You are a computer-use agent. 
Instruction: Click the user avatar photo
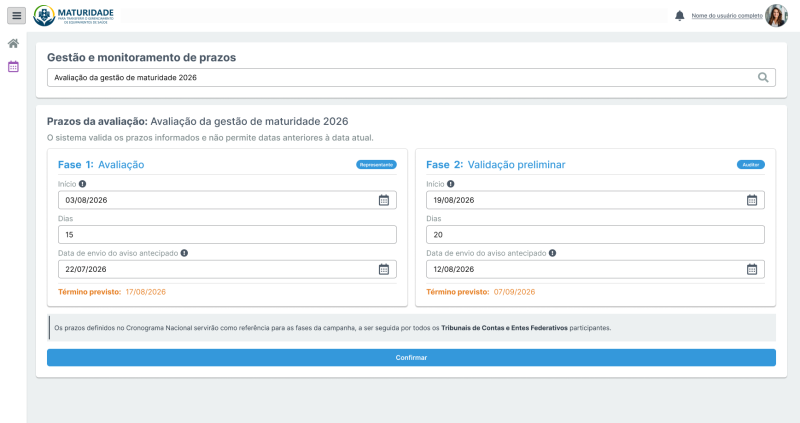point(776,16)
